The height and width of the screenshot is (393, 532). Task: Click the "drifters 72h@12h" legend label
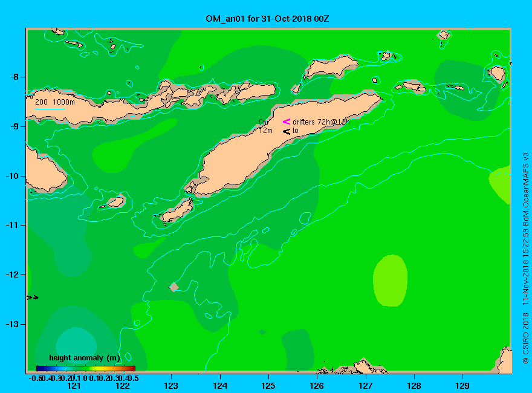pyautogui.click(x=321, y=122)
